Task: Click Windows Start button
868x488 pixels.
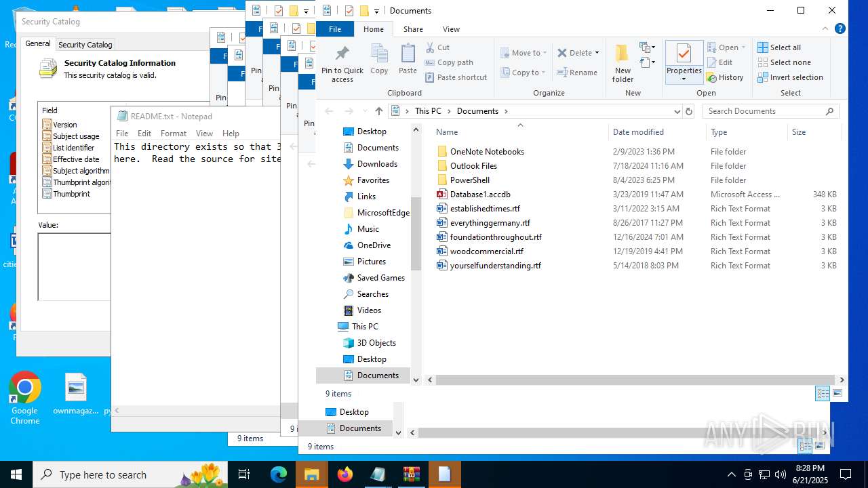Action: (16, 474)
